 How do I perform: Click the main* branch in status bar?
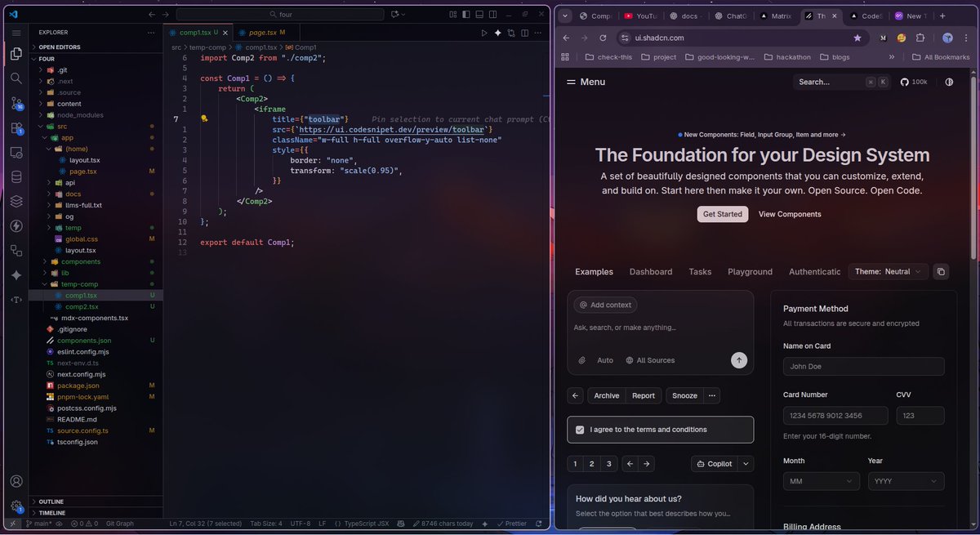pos(38,524)
